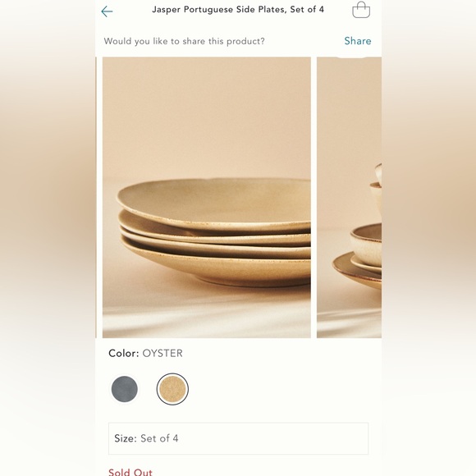View the next product photo with bowls
Screen dimensions: 476x476
click(349, 197)
